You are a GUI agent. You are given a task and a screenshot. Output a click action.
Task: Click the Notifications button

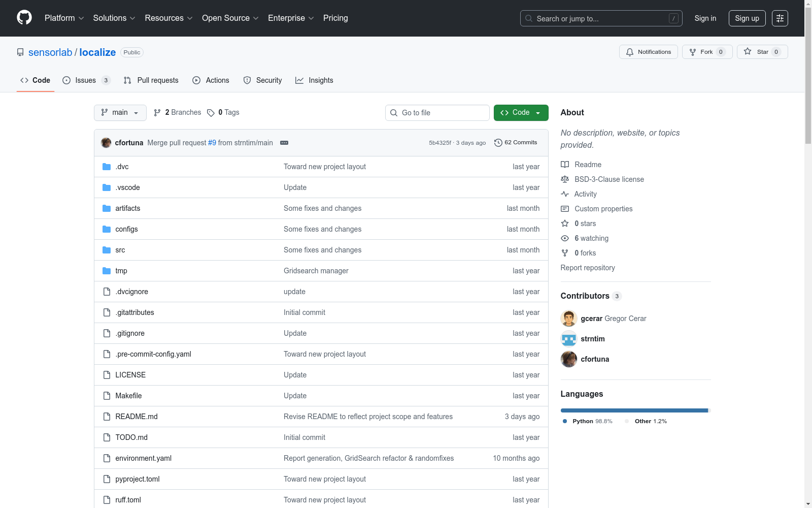pyautogui.click(x=649, y=52)
